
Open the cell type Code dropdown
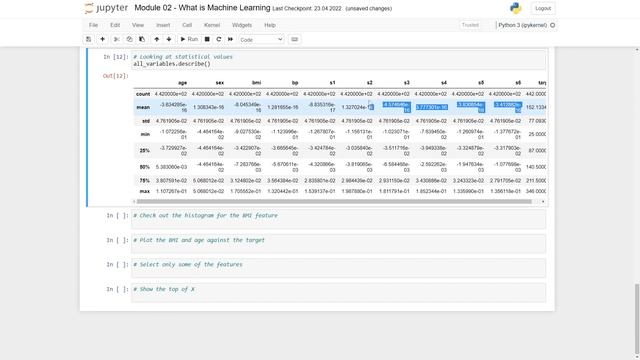coord(261,40)
